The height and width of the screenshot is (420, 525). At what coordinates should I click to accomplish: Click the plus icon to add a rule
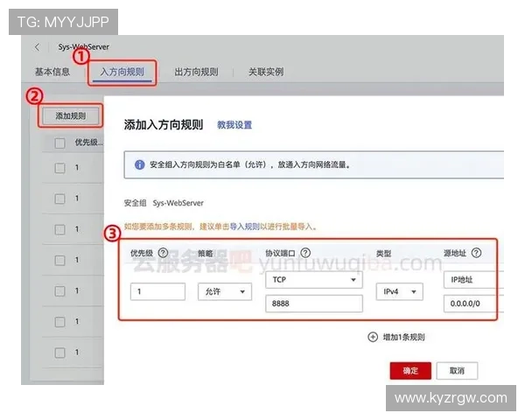point(373,337)
